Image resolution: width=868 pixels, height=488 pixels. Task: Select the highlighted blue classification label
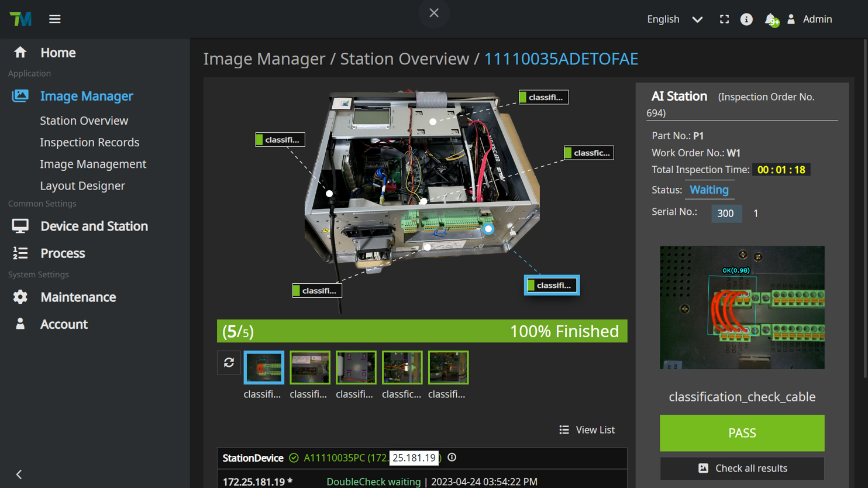coord(552,285)
